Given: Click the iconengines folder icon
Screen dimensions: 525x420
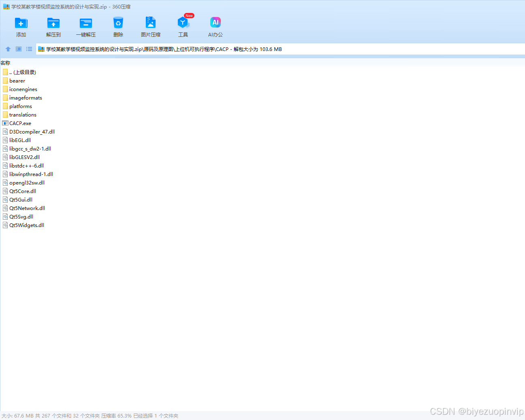Looking at the screenshot, I should pyautogui.click(x=5, y=89).
